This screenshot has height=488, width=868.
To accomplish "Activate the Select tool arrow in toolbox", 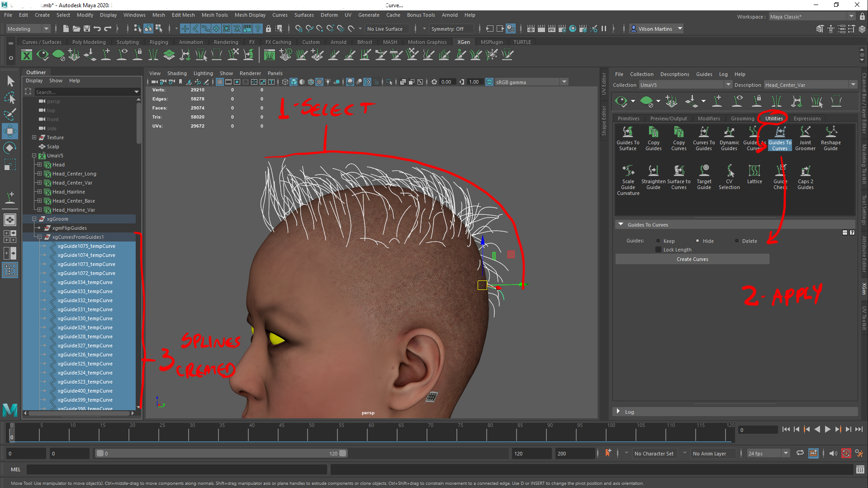I will (x=10, y=81).
